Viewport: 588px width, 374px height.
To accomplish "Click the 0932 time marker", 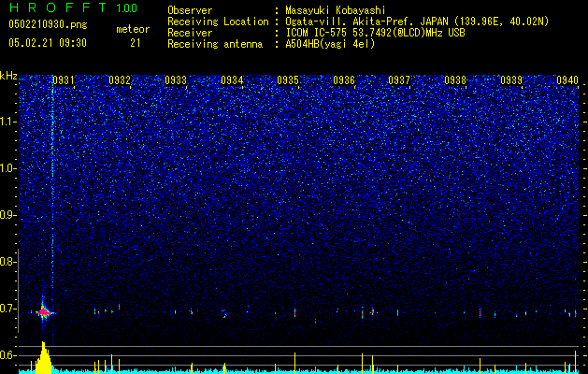I will 120,79.
